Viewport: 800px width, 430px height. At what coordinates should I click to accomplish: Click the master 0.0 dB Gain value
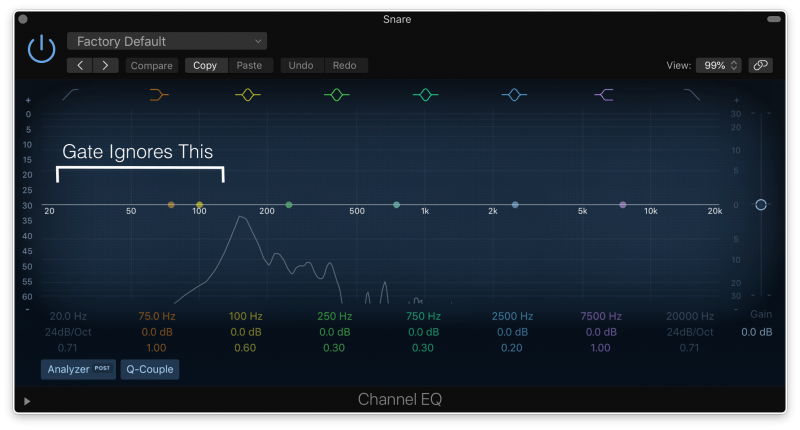pos(757,332)
